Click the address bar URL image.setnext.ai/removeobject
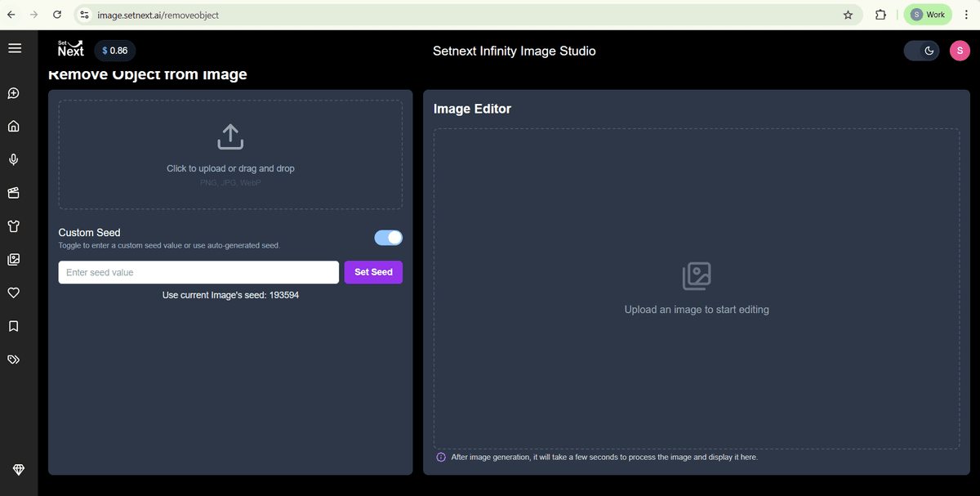The width and height of the screenshot is (980, 496). pyautogui.click(x=158, y=15)
